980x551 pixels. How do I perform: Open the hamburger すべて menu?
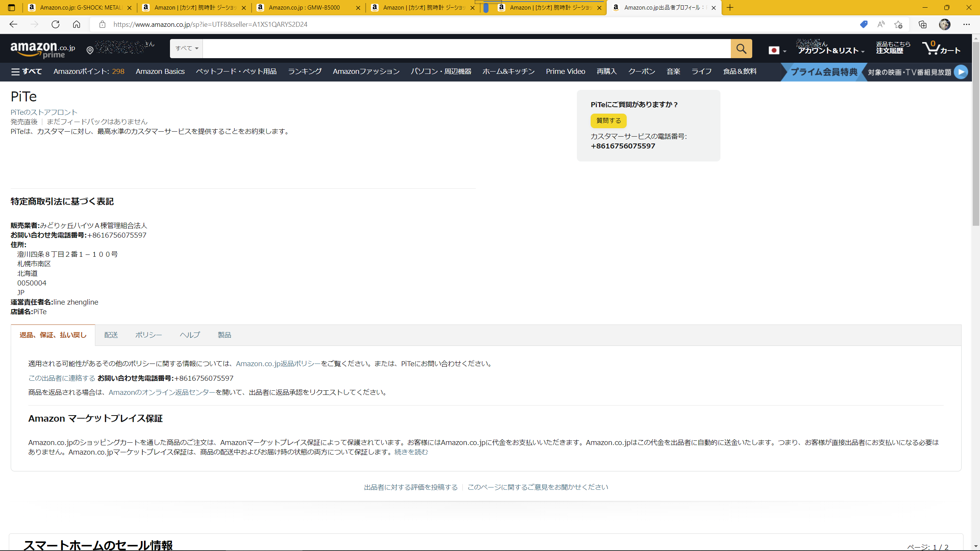(26, 72)
